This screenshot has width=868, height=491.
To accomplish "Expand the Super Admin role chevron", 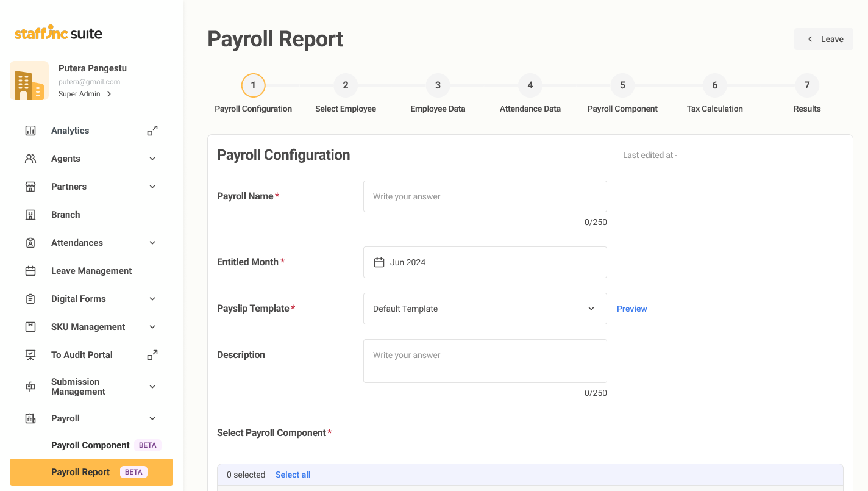I will coord(109,94).
